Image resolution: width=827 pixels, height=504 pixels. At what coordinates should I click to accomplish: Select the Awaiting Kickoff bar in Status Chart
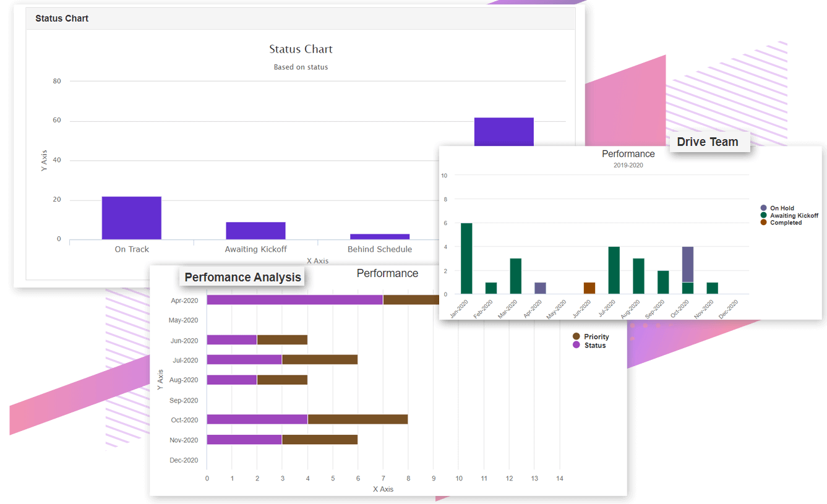pos(255,231)
